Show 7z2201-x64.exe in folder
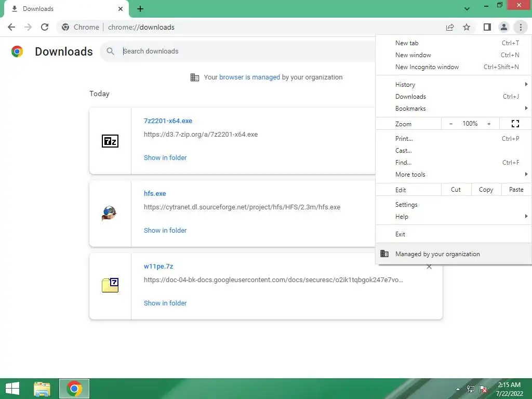 165,158
